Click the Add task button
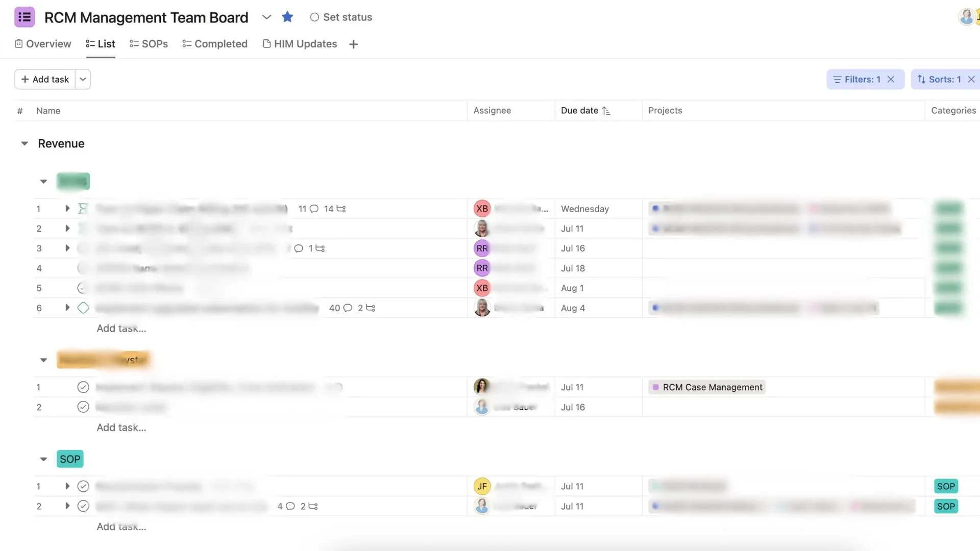 pyautogui.click(x=45, y=80)
